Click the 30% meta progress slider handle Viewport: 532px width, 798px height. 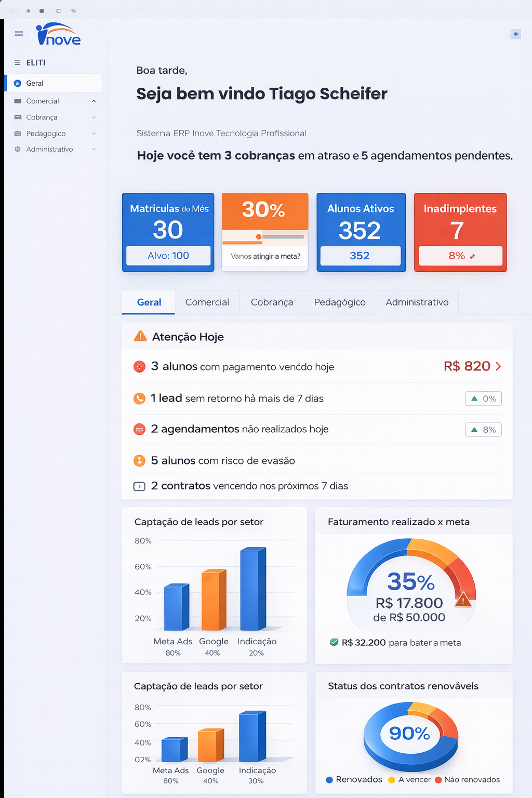(259, 237)
